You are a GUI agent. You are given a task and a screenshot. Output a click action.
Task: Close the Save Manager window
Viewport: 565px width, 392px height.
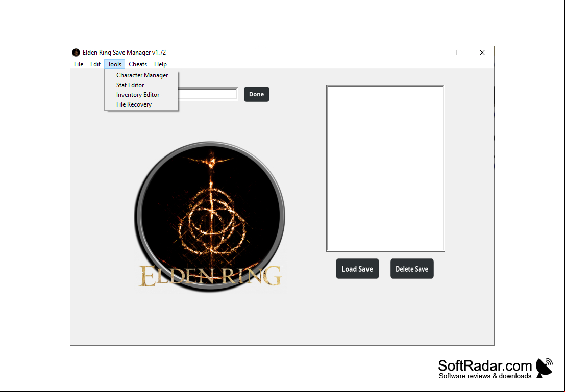pyautogui.click(x=482, y=53)
